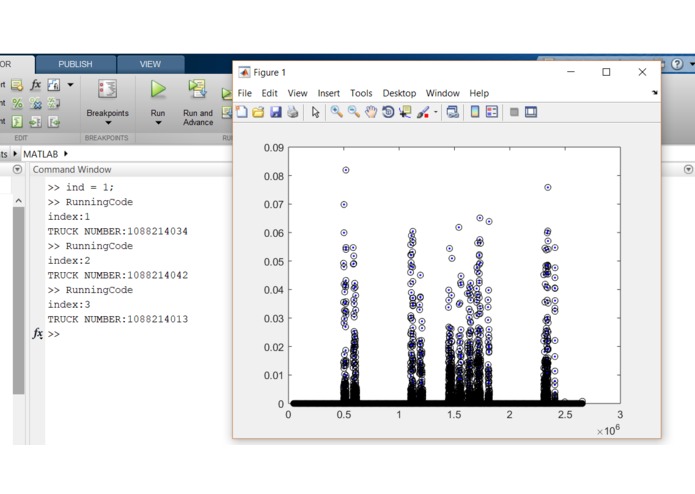The image size is (695, 494).
Task: Create a new figure in Figure 1 toolbar
Action: (x=242, y=112)
